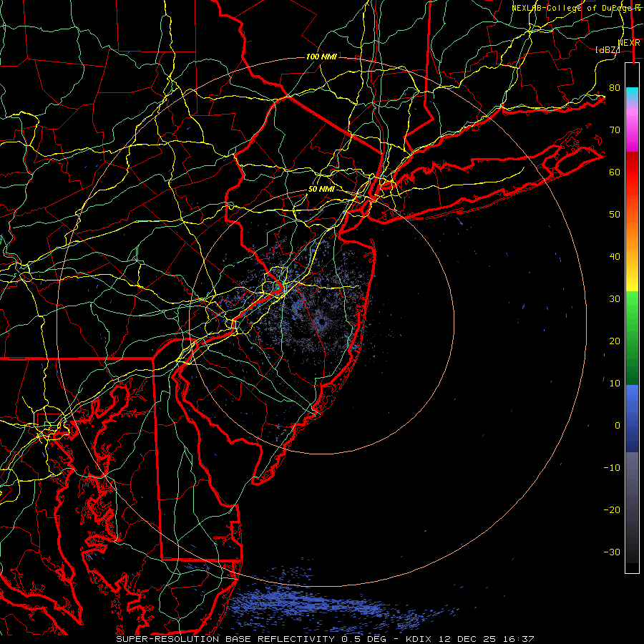Screen dimensions: 644x644
Task: Click the 80 value on the dBZ scale
Action: 615,87
